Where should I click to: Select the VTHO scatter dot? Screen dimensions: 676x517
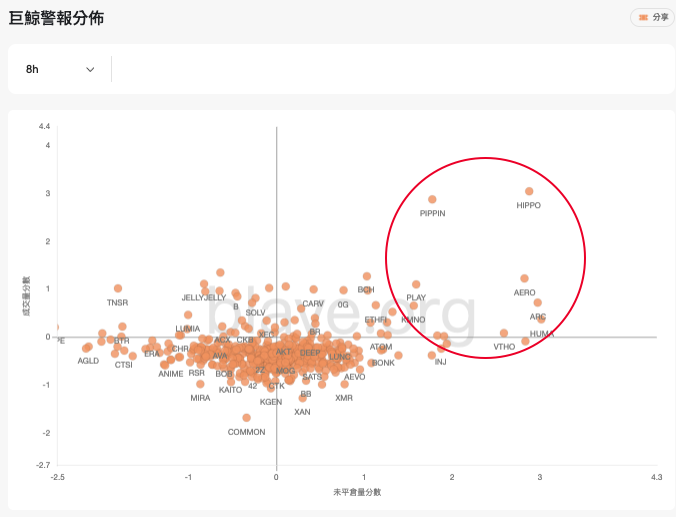[x=504, y=333]
